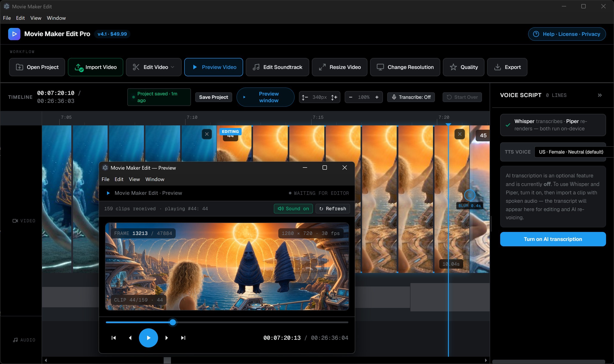Click the Export workflow button

[507, 67]
